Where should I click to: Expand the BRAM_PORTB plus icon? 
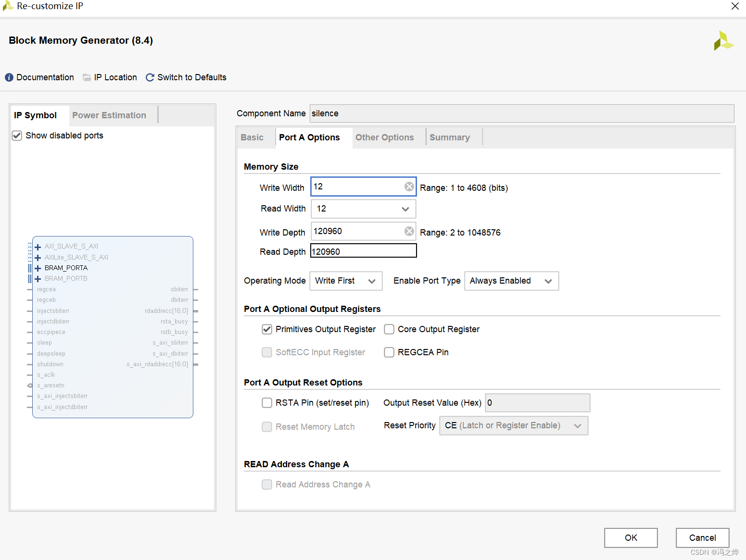pyautogui.click(x=38, y=279)
